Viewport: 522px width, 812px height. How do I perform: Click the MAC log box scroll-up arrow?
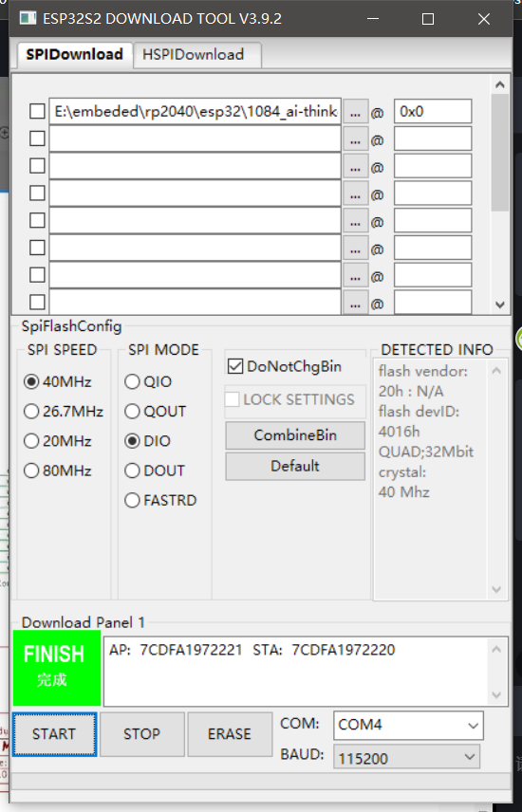[x=496, y=649]
